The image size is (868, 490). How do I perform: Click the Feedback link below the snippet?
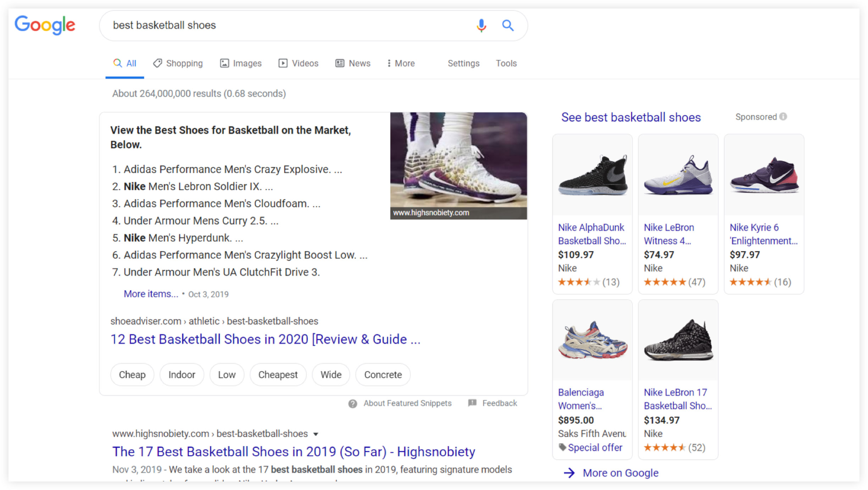[x=500, y=403]
